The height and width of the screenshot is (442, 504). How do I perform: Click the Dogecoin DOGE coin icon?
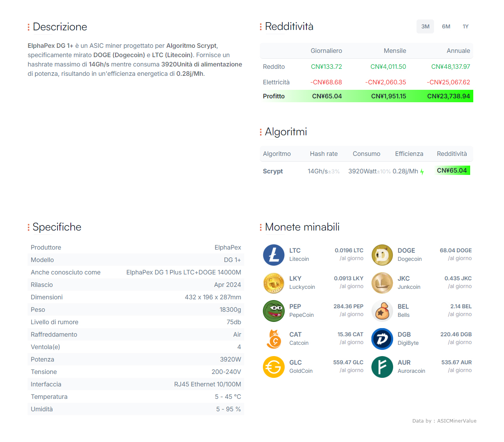tap(382, 255)
